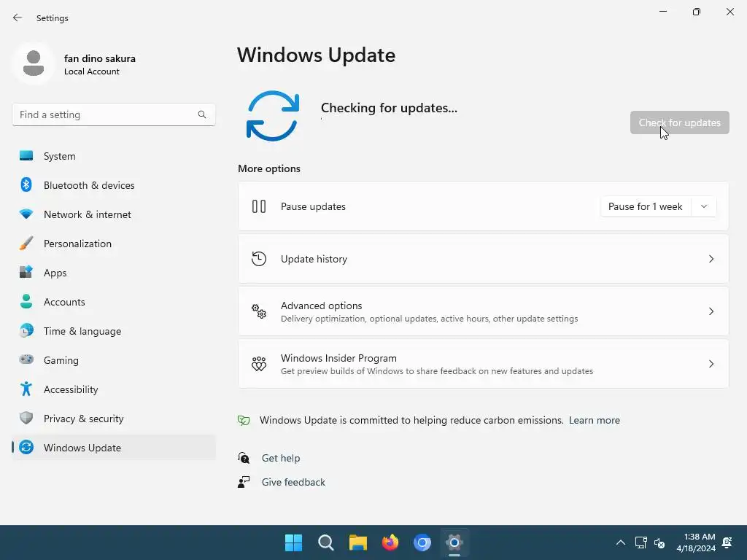
Task: Open the network status tray icon
Action: (640, 542)
